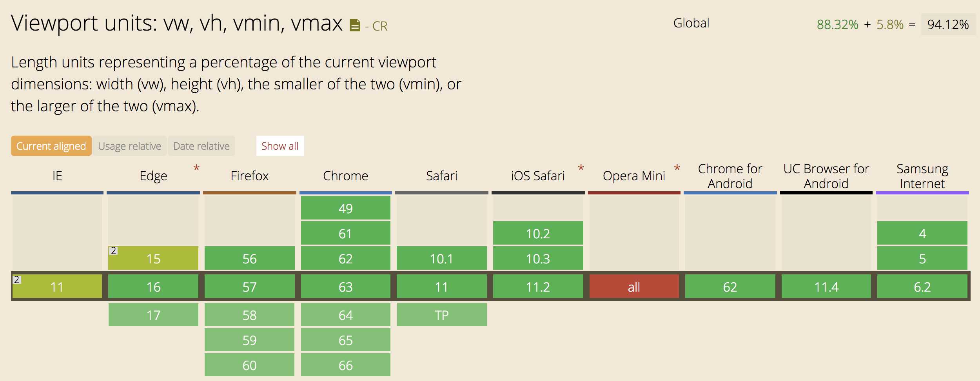Click the asterisk beside iOS Safari
This screenshot has width=980, height=381.
point(581,169)
